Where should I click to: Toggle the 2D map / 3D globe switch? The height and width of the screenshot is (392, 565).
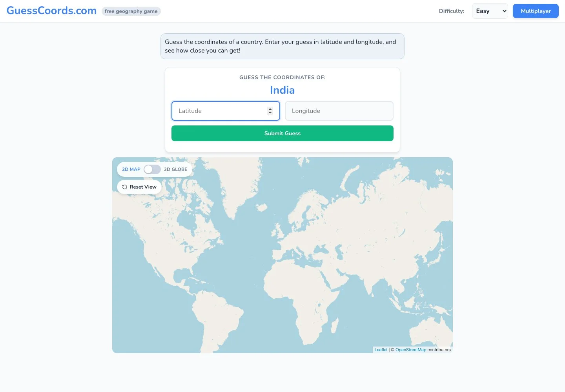coord(152,169)
